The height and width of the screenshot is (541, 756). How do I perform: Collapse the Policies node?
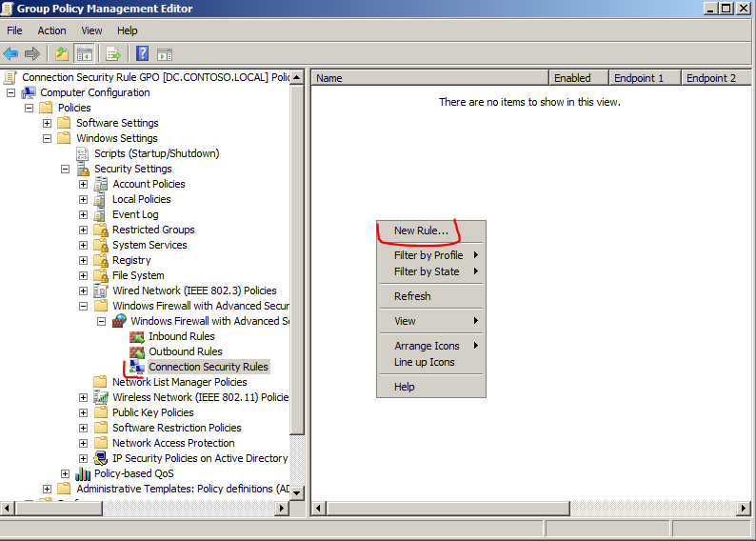pyautogui.click(x=29, y=108)
